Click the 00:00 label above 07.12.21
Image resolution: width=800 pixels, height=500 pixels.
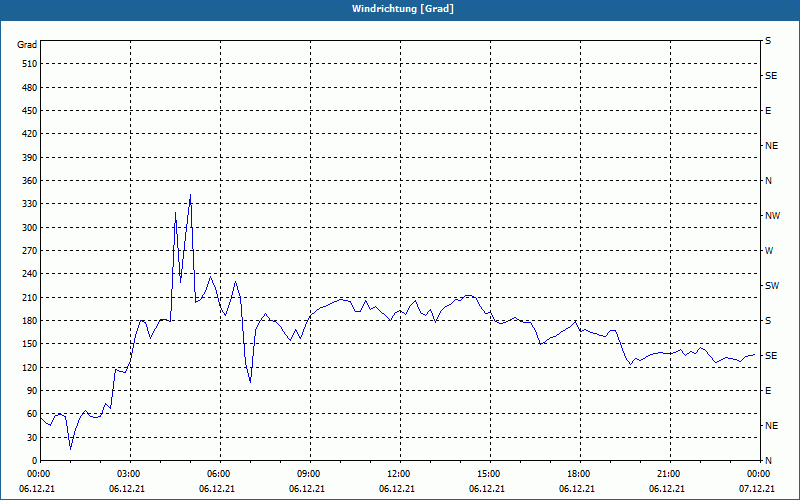pyautogui.click(x=759, y=474)
